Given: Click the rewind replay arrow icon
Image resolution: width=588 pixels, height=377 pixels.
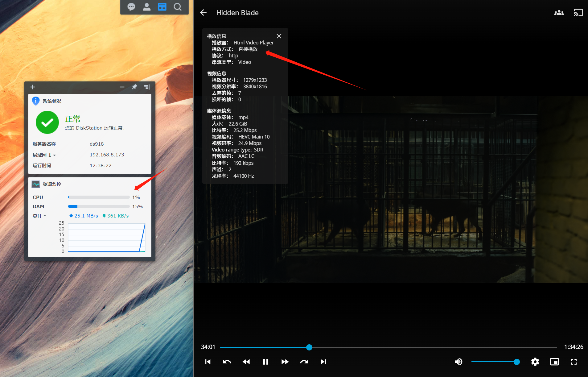Looking at the screenshot, I should coord(227,362).
